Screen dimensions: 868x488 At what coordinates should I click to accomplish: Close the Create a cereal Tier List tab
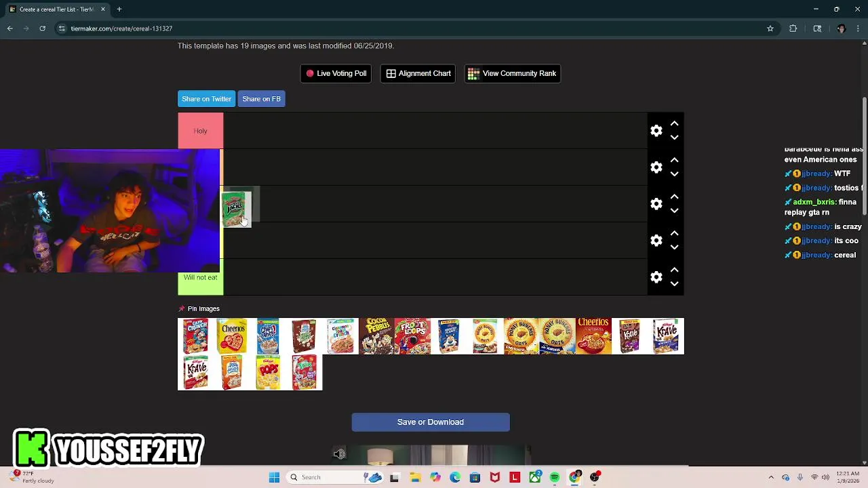click(x=103, y=9)
